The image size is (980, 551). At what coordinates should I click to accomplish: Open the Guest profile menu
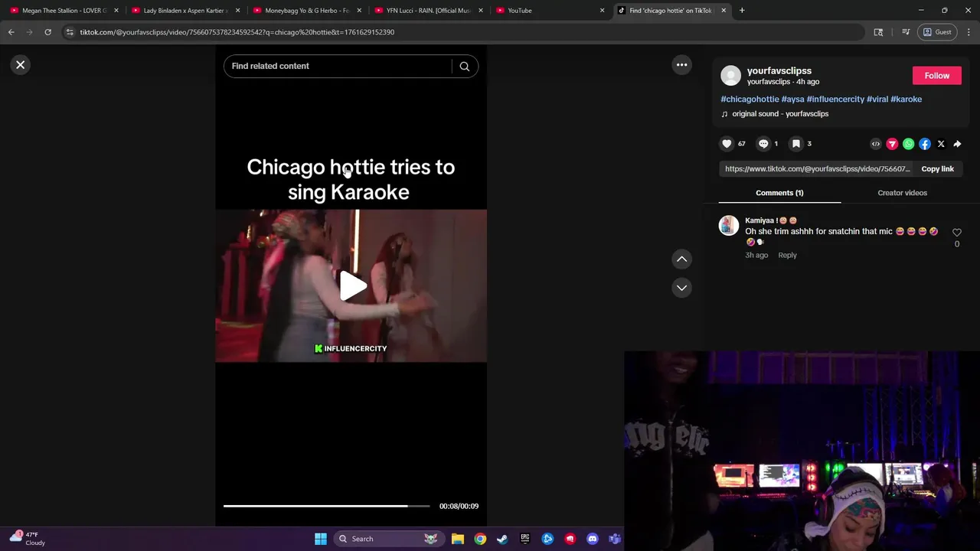pos(937,32)
